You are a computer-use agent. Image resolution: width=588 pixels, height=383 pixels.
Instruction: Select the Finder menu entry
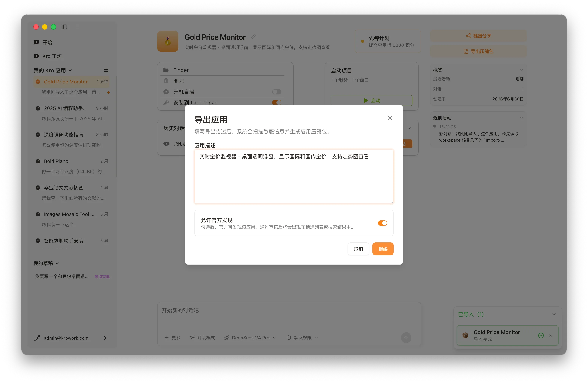click(x=222, y=70)
